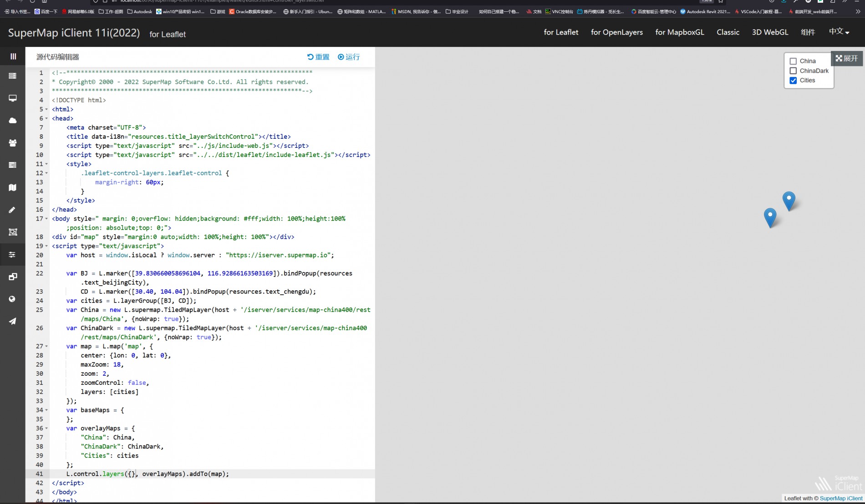Viewport: 865px width, 504px height.
Task: Go to for MapboxGL nav item
Action: click(680, 32)
